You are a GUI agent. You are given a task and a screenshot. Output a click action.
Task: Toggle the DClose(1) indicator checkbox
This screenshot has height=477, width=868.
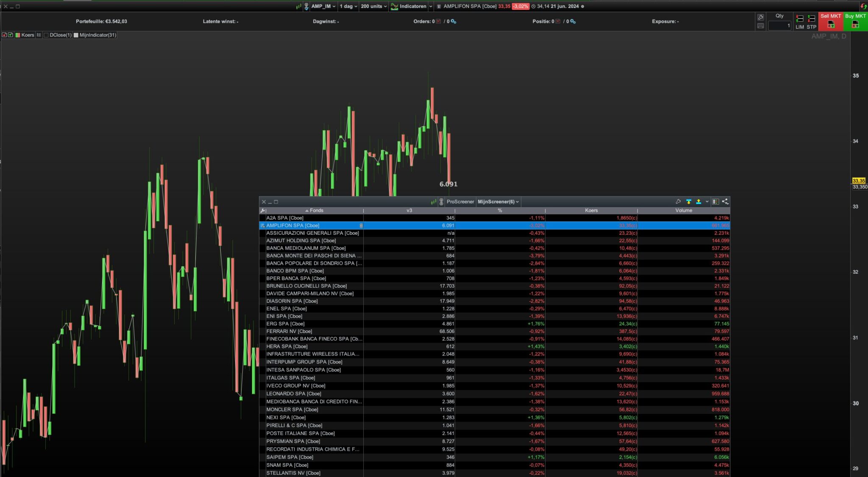46,35
